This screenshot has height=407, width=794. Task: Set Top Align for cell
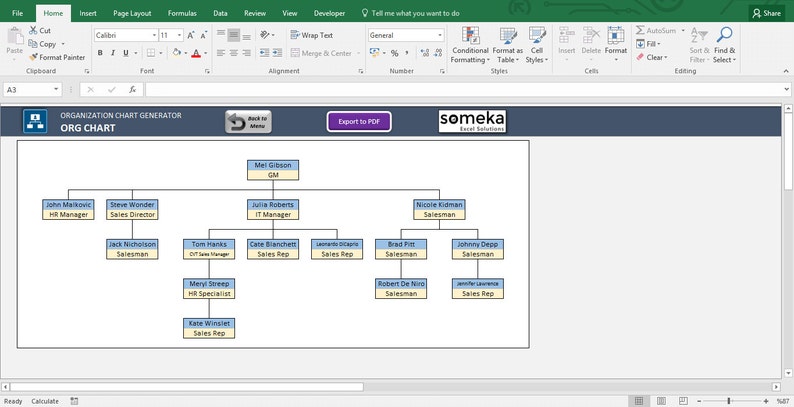(221, 34)
